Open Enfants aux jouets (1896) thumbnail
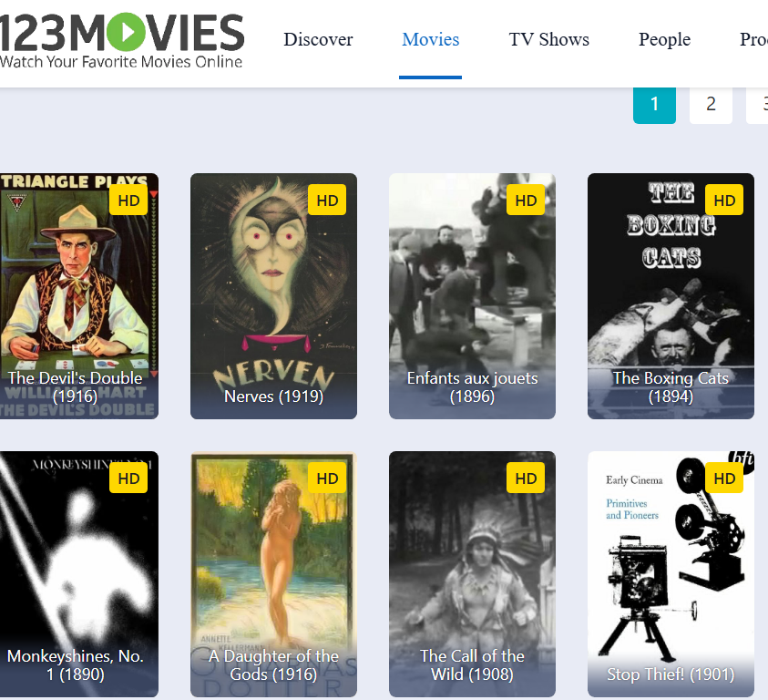The height and width of the screenshot is (700, 768). (x=472, y=295)
